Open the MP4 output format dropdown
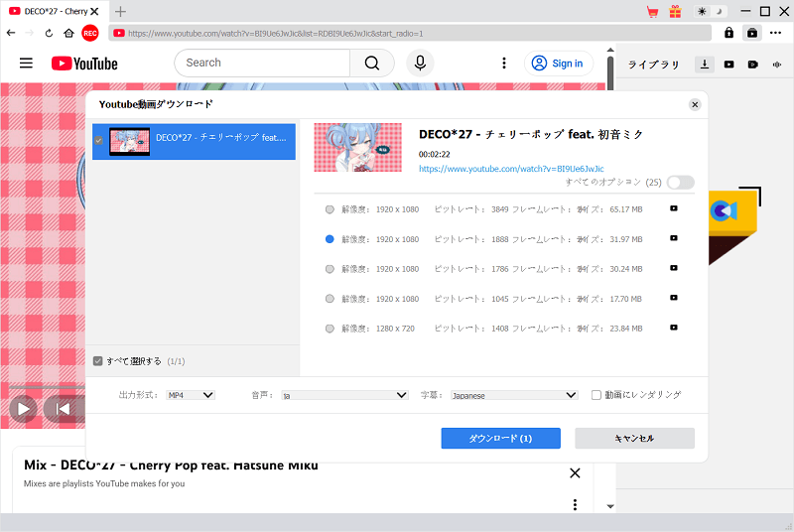Screen dimensions: 794x532 tap(191, 395)
